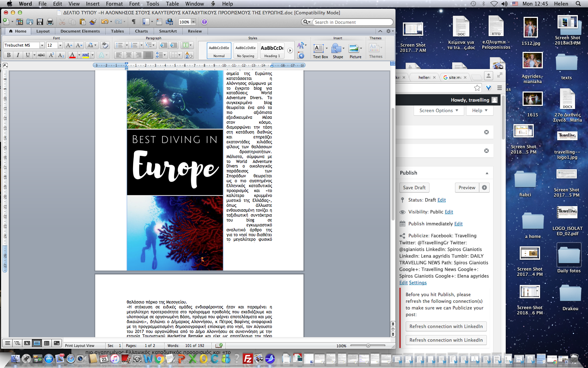Collapse the ribbon with the chevron
This screenshot has width=588, height=368.
(x=380, y=31)
